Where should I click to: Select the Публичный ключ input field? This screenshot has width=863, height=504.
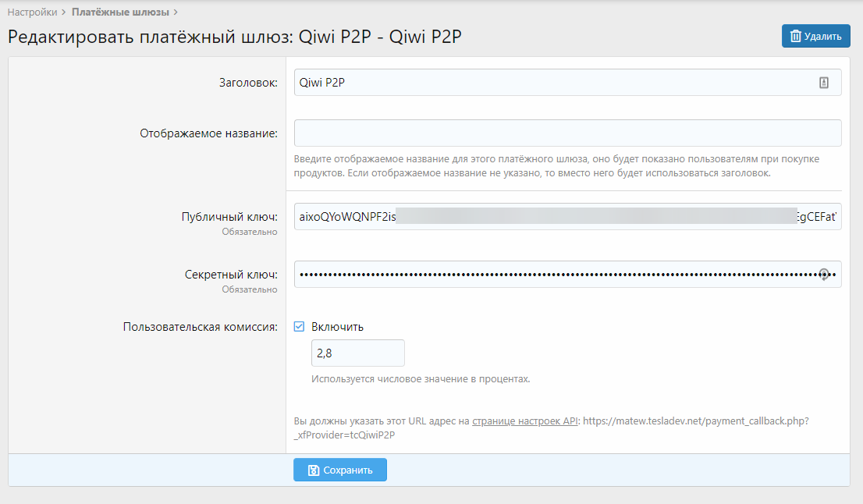click(567, 216)
